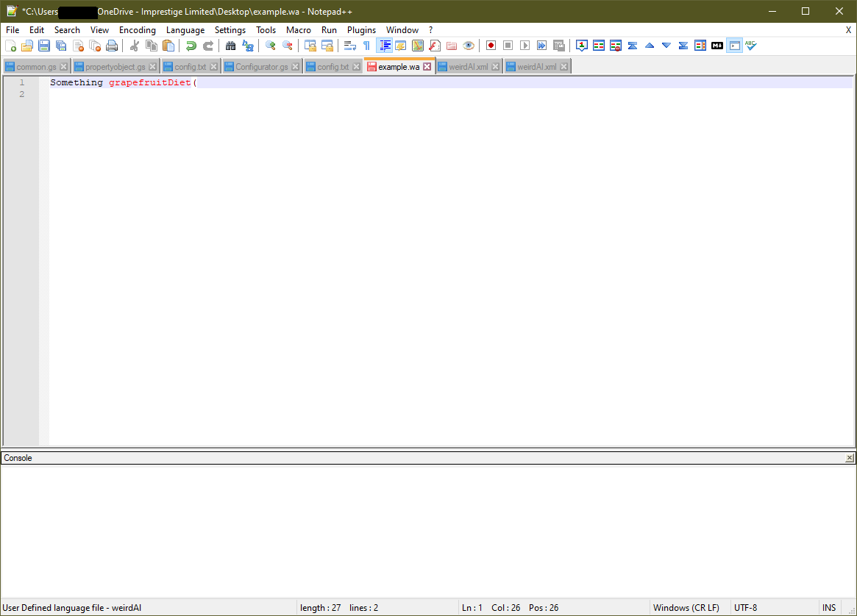Viewport: 857px width, 616px height.
Task: Toggle Word Wrap in the toolbar
Action: (x=350, y=46)
